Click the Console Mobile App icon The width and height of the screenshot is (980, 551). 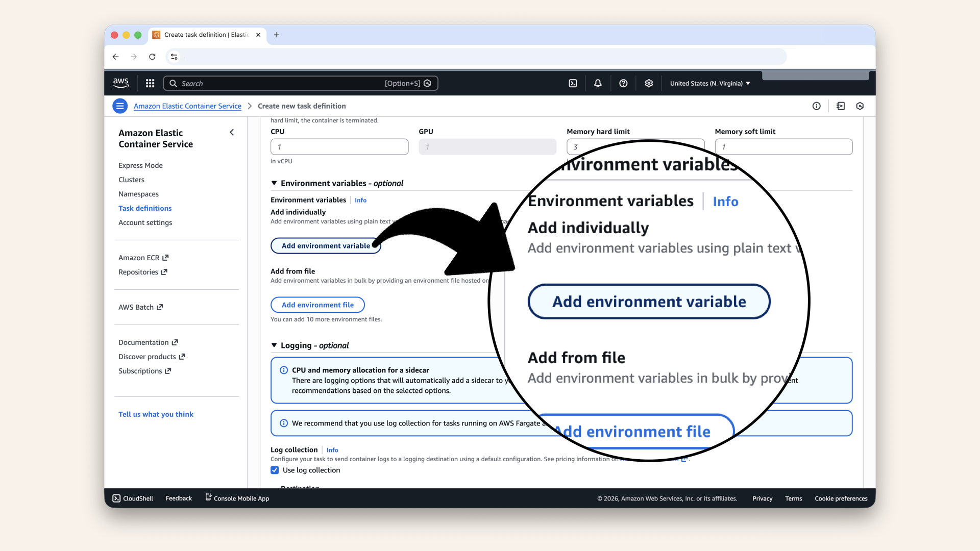click(x=207, y=497)
